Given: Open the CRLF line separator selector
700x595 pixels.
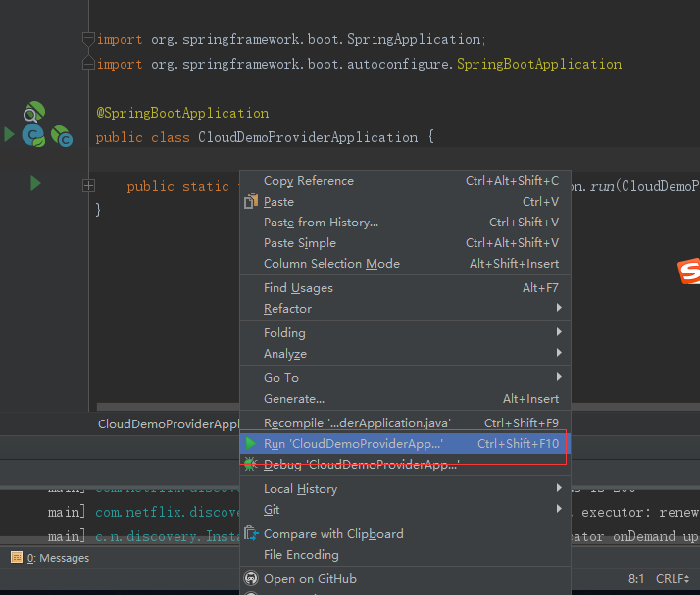Looking at the screenshot, I should click(673, 579).
